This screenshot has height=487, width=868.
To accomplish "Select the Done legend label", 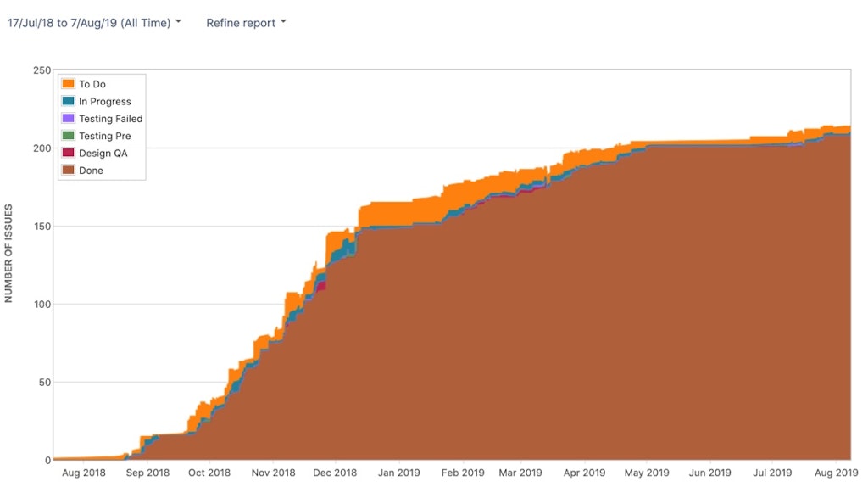I will (91, 170).
